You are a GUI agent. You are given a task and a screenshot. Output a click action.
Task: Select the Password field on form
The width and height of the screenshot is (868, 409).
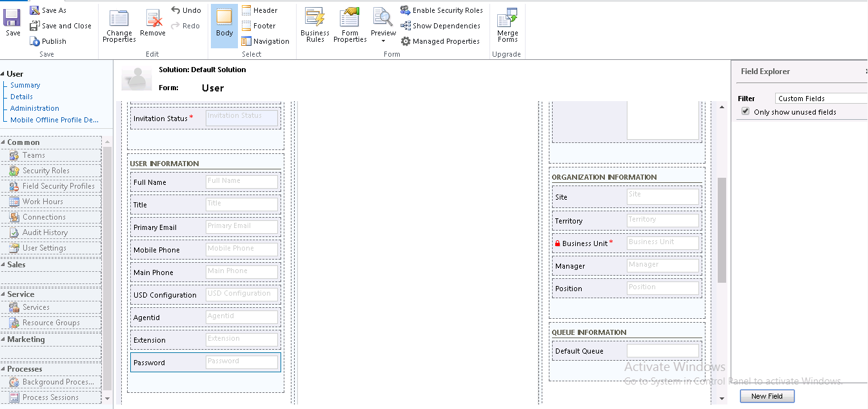click(205, 363)
